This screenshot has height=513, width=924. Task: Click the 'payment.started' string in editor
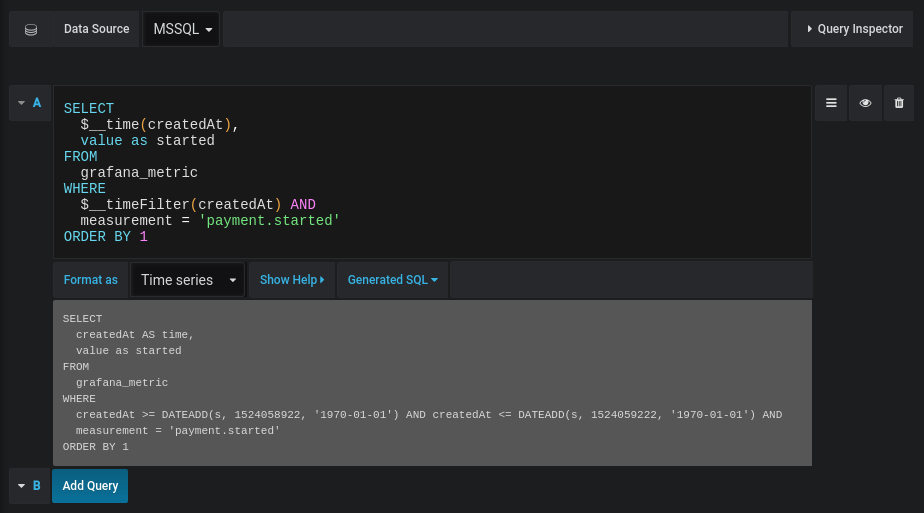270,219
